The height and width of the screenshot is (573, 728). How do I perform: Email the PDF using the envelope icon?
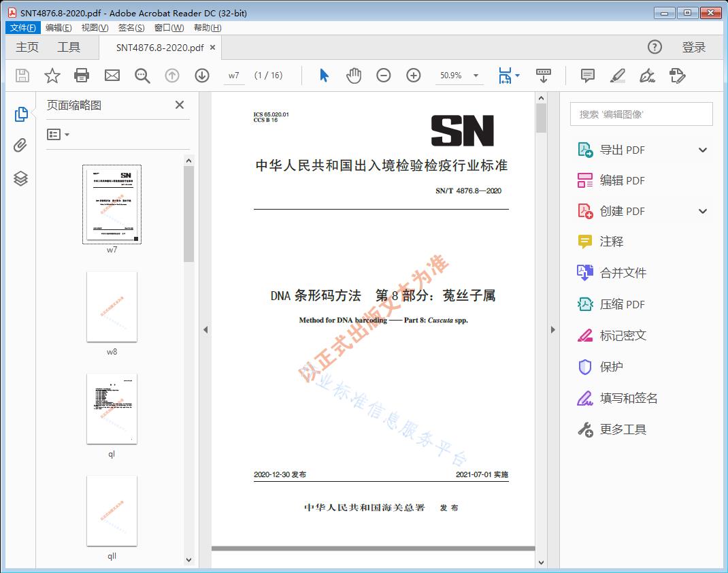click(x=112, y=76)
